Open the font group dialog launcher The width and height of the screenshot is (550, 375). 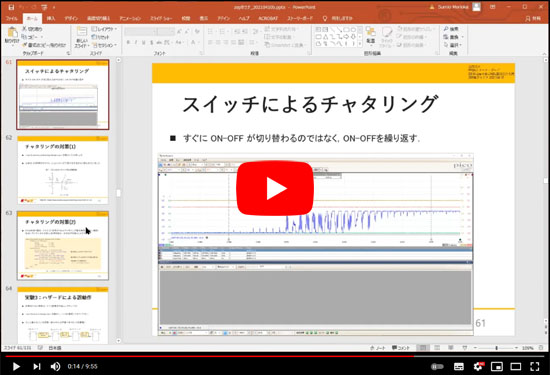coord(202,53)
